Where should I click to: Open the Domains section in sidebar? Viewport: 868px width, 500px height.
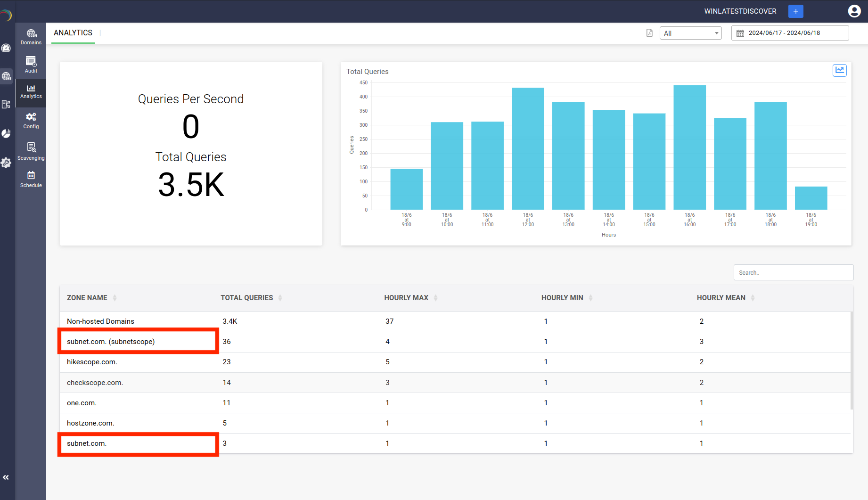pyautogui.click(x=31, y=37)
